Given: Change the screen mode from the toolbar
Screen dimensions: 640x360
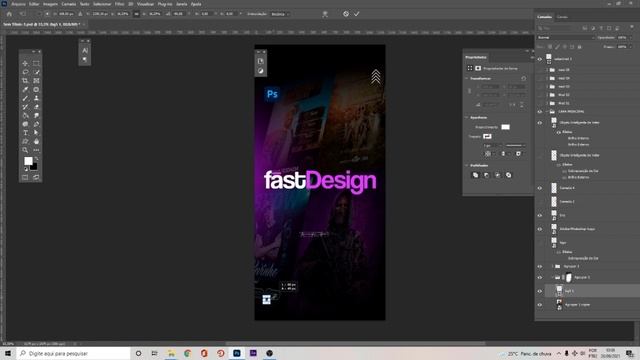Looking at the screenshot, I should pos(36,177).
